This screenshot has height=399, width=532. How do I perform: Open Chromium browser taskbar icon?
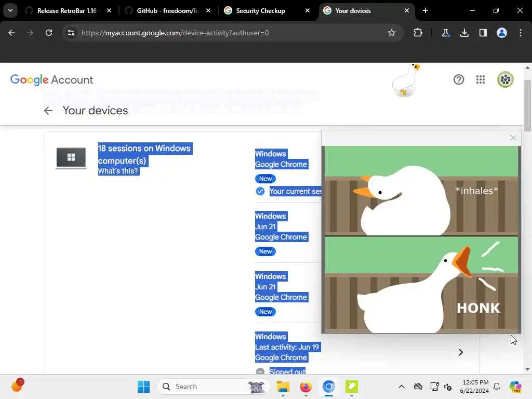(x=328, y=387)
